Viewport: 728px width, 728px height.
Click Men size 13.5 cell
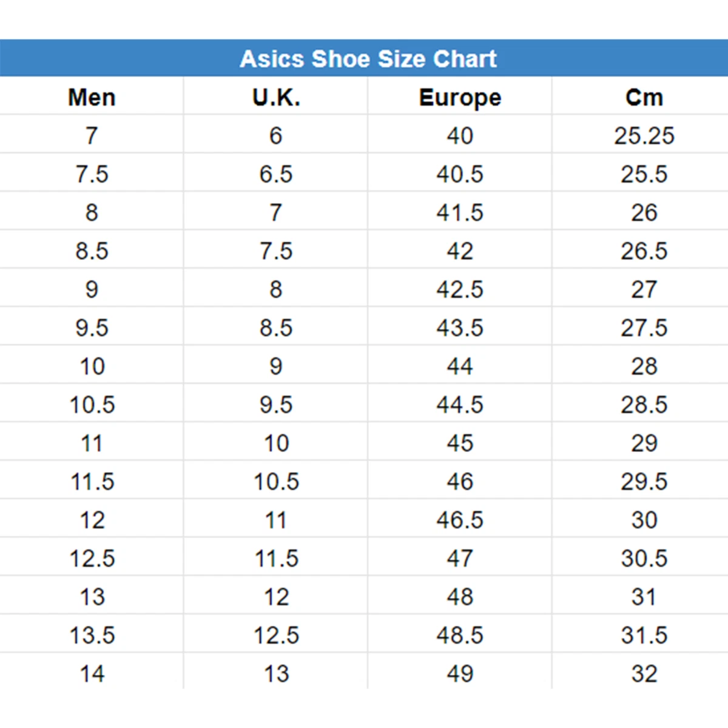click(x=92, y=635)
